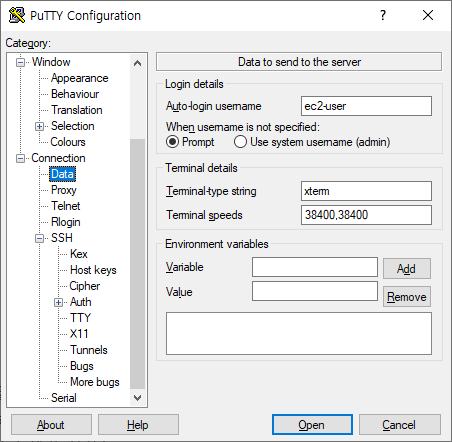Collapse the SSH tree node
The width and height of the screenshot is (452, 442).
point(39,238)
